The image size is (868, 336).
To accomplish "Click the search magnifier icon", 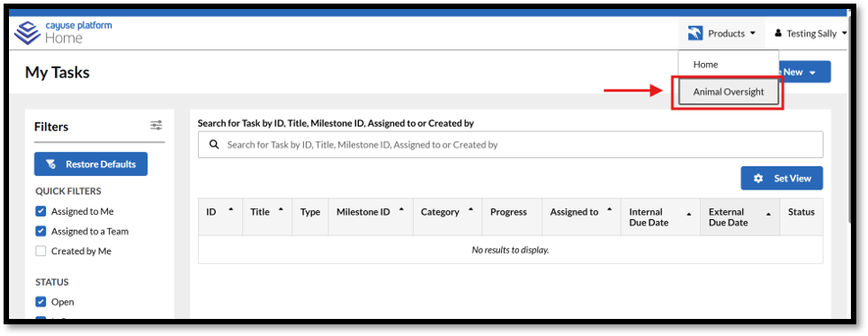I will click(214, 145).
